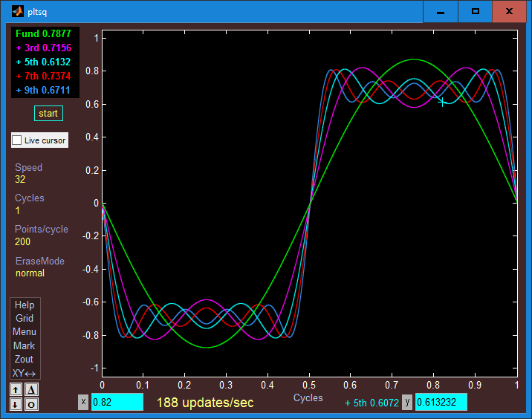
Task: Click the delta cursor button
Action: (x=31, y=390)
